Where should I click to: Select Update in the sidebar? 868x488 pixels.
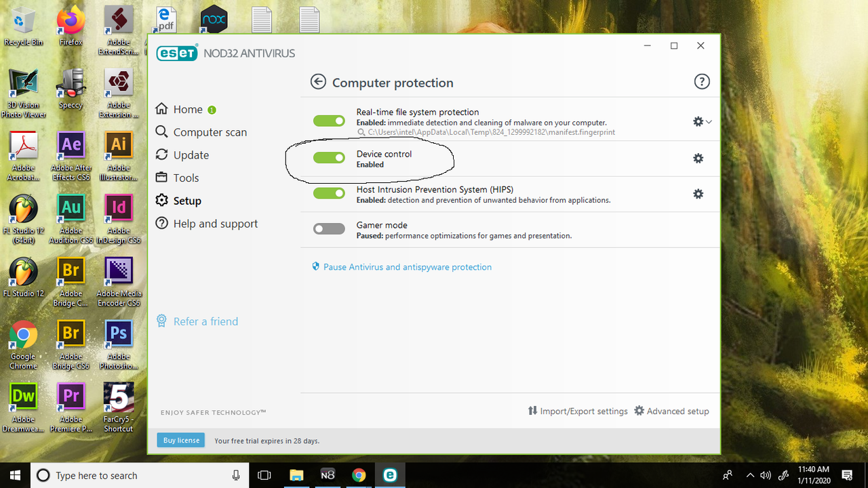[x=182, y=155]
